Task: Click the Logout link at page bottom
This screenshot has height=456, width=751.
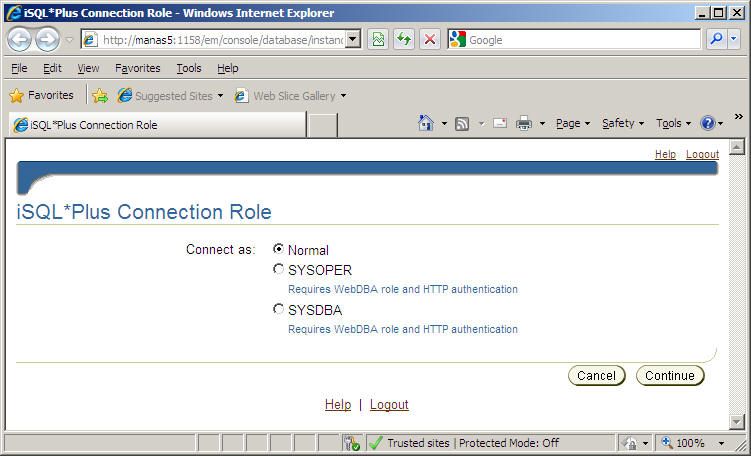Action: pyautogui.click(x=389, y=405)
